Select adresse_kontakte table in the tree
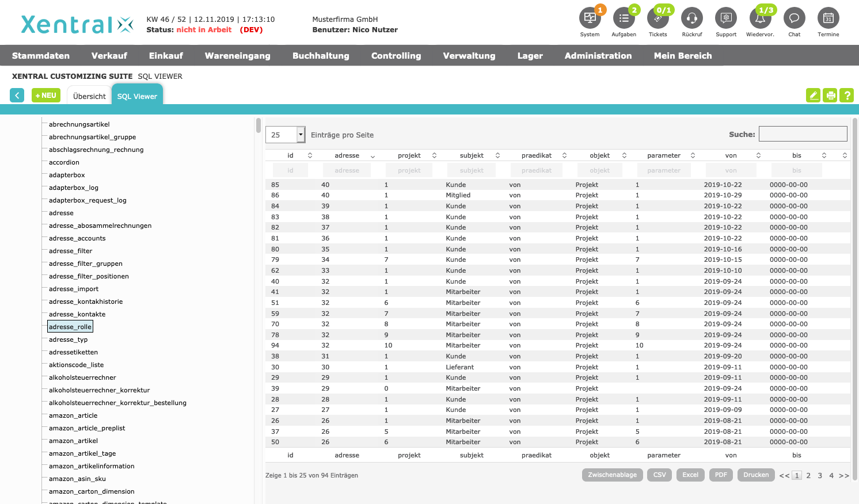 (x=77, y=314)
